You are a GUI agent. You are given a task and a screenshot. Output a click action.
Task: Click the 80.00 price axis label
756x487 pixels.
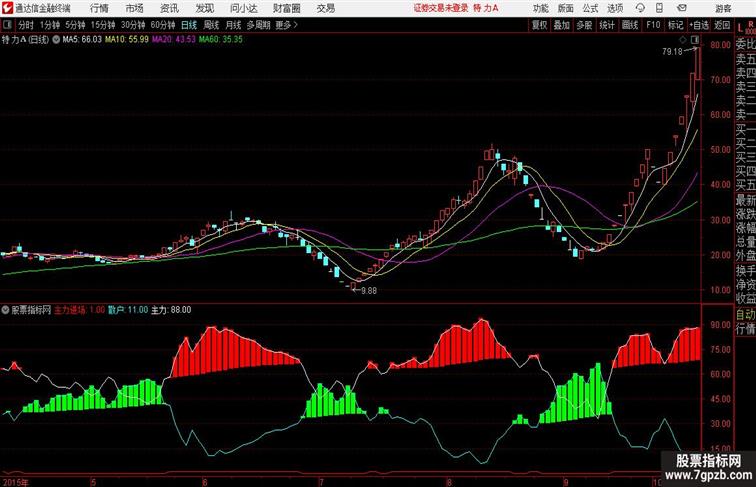click(x=720, y=45)
